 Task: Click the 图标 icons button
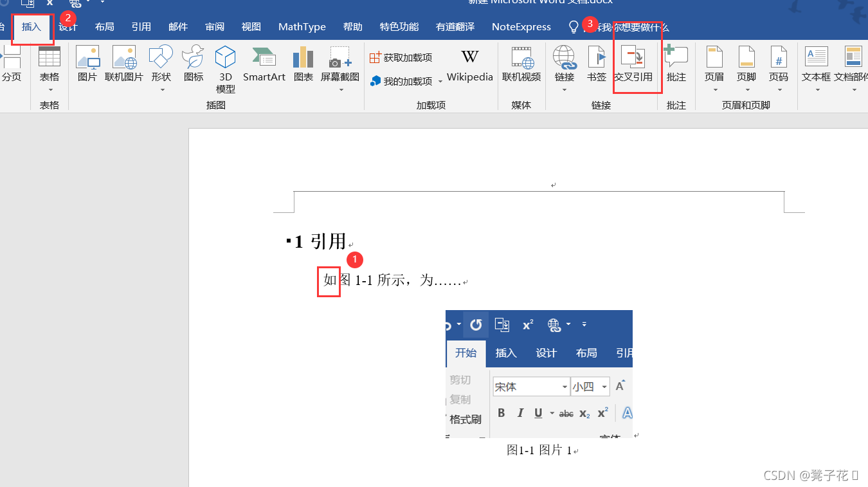point(193,63)
